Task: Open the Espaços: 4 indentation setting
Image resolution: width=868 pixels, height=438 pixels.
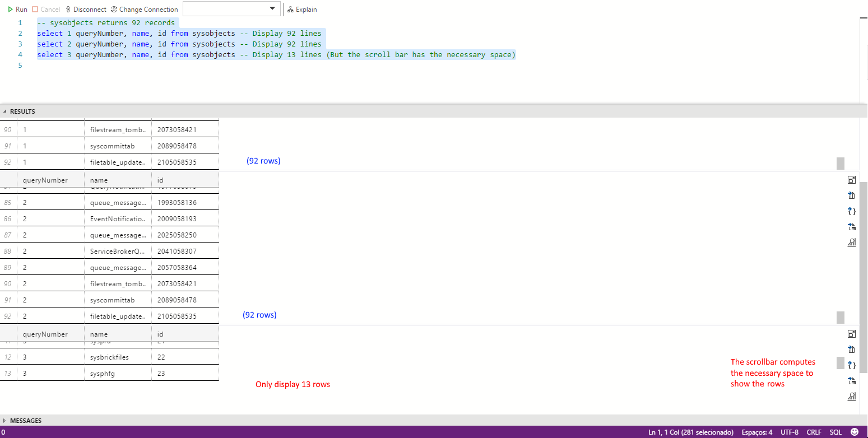Action: pyautogui.click(x=757, y=432)
